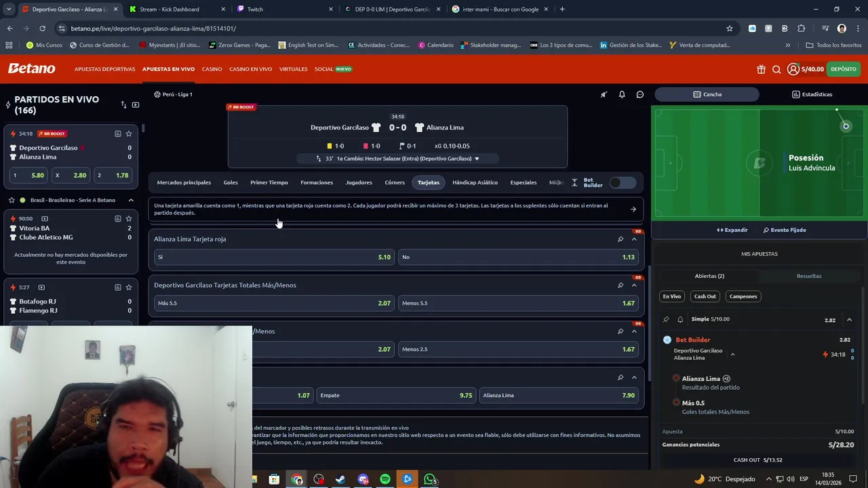Open stats icon for Botafogo RJ match

[118, 287]
